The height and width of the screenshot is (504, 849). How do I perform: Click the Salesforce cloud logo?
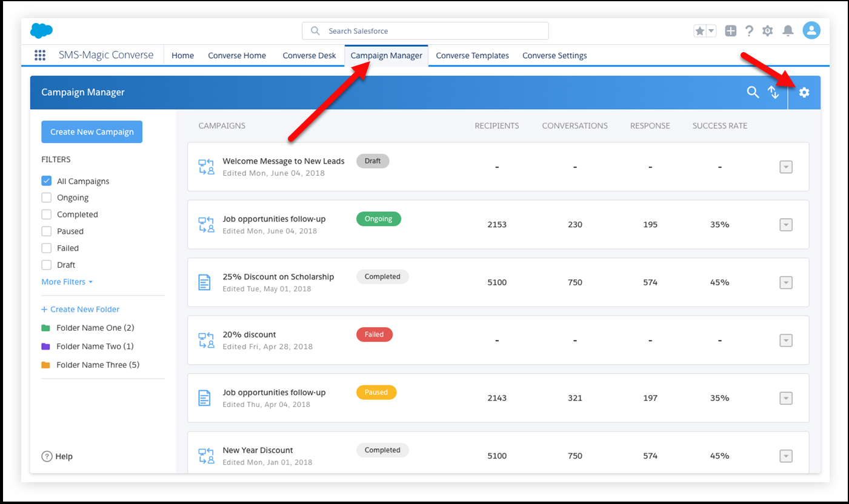click(42, 30)
